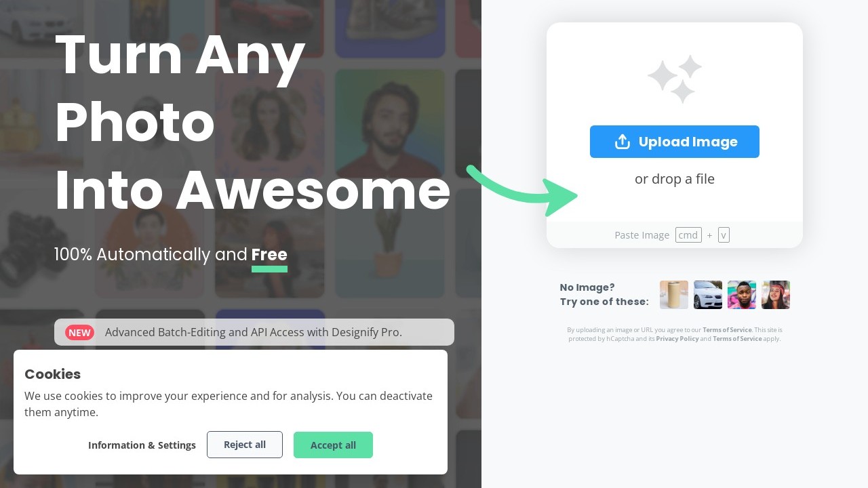The width and height of the screenshot is (868, 488).
Task: Click the sparkle stars icon
Action: [675, 79]
